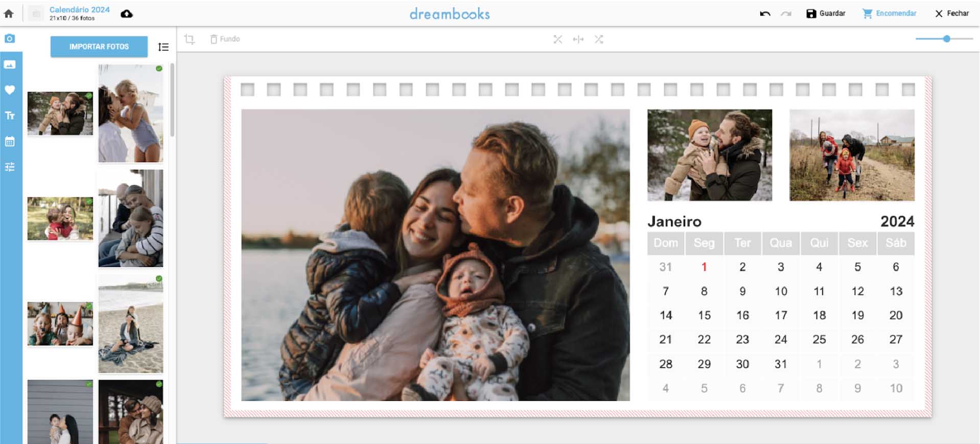Click January 1 on the calendar
Screen dimensions: 980x444
(x=704, y=267)
